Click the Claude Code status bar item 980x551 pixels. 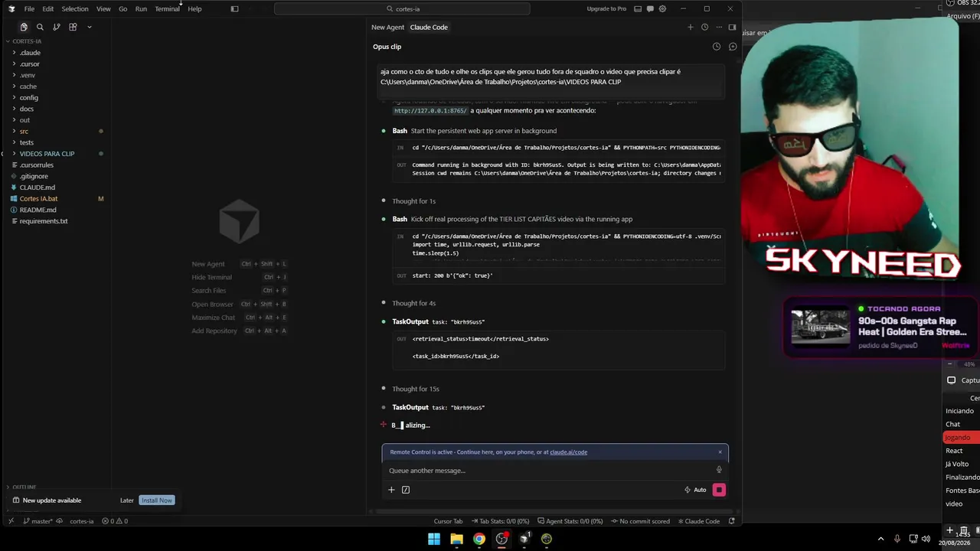click(699, 521)
